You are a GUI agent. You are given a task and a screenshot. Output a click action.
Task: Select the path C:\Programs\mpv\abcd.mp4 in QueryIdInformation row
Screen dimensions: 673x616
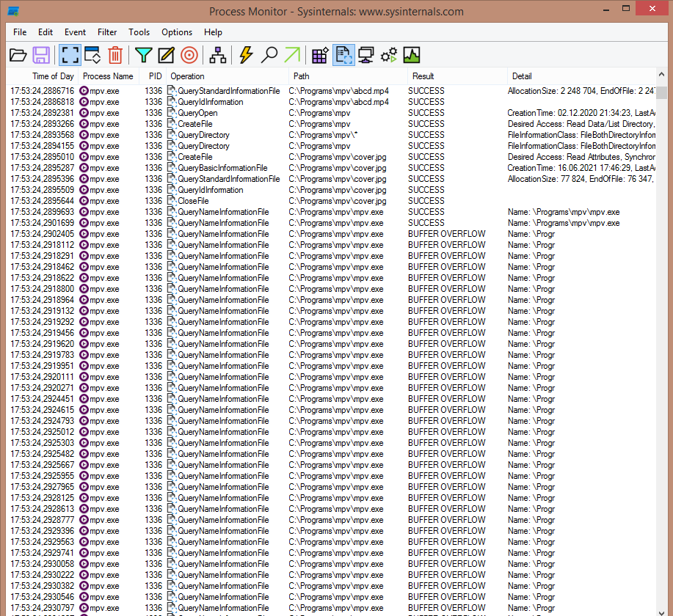pos(338,102)
